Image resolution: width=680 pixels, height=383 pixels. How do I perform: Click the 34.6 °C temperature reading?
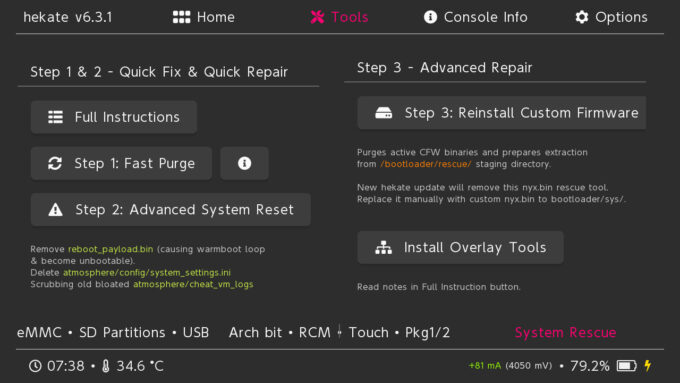(140, 366)
